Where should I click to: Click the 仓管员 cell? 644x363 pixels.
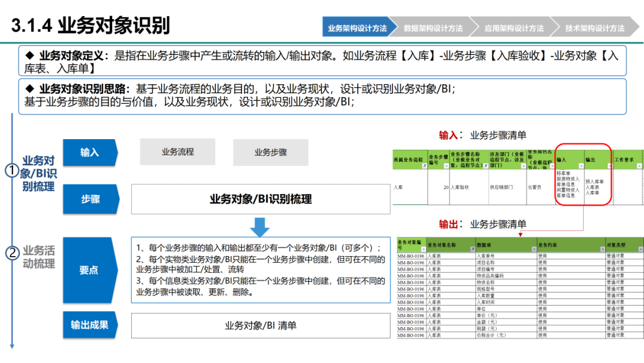[540, 187]
